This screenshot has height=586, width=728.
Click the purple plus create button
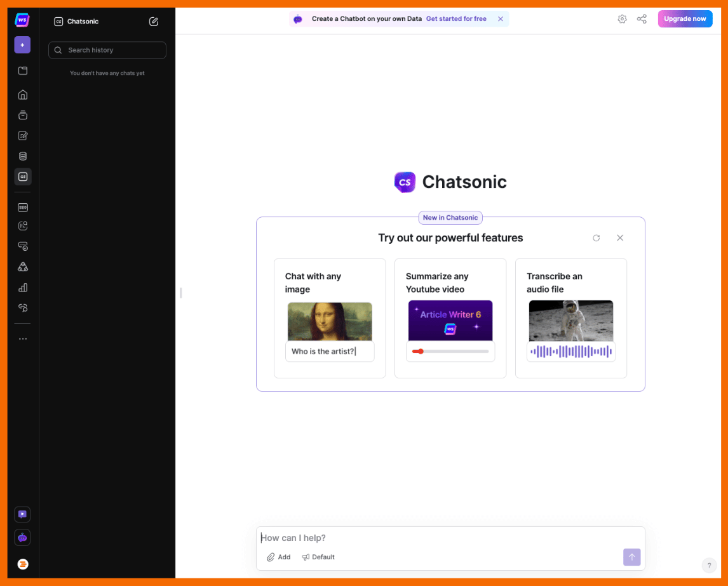(x=22, y=45)
